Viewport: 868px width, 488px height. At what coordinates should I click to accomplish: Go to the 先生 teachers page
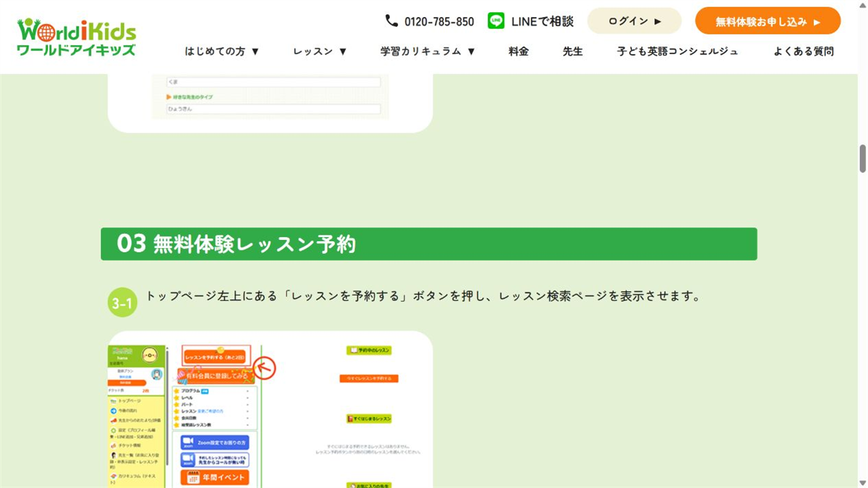(x=573, y=51)
